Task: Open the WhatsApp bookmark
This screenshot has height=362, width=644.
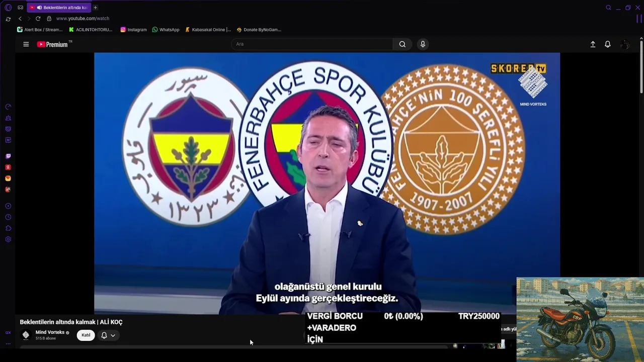Action: 166,30
